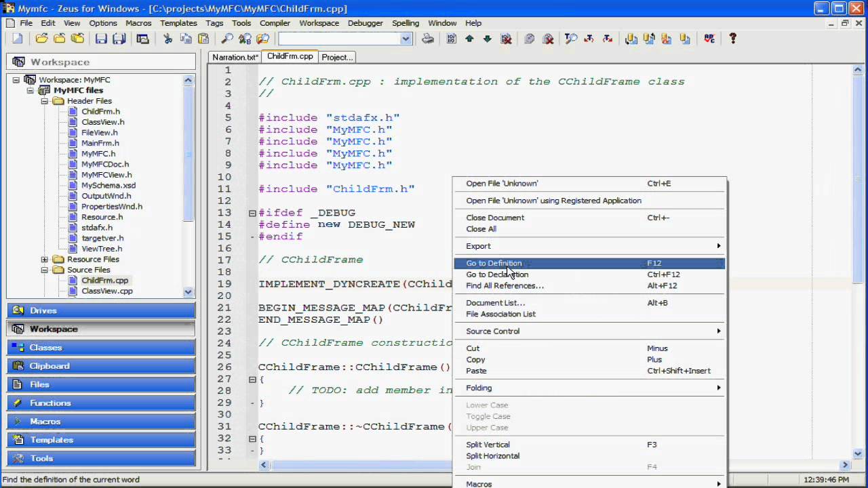Screen dimensions: 868x488
Task: Click the Workspace panel header icon
Action: coord(19,62)
